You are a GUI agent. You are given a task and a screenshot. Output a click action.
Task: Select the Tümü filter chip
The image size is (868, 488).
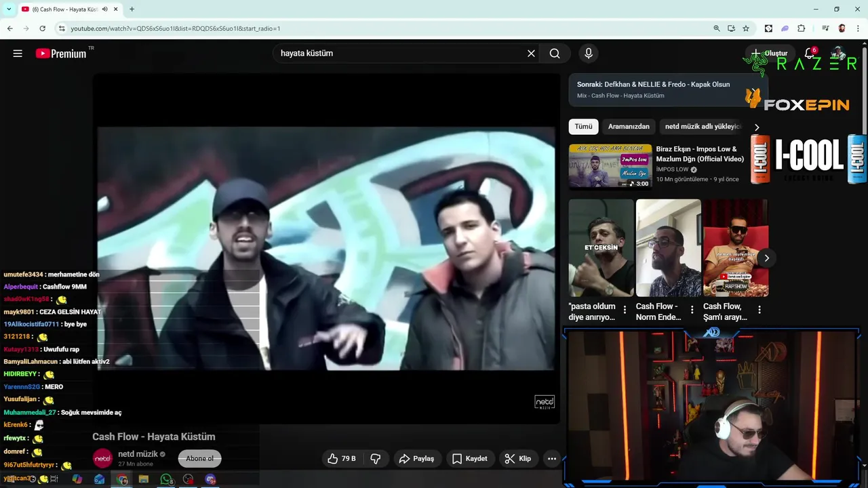click(x=583, y=127)
